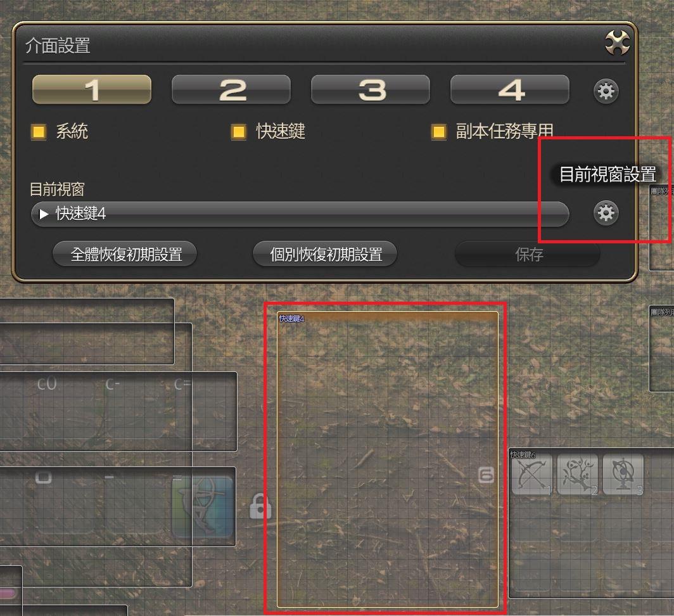Switch to layout tab 2

(231, 90)
